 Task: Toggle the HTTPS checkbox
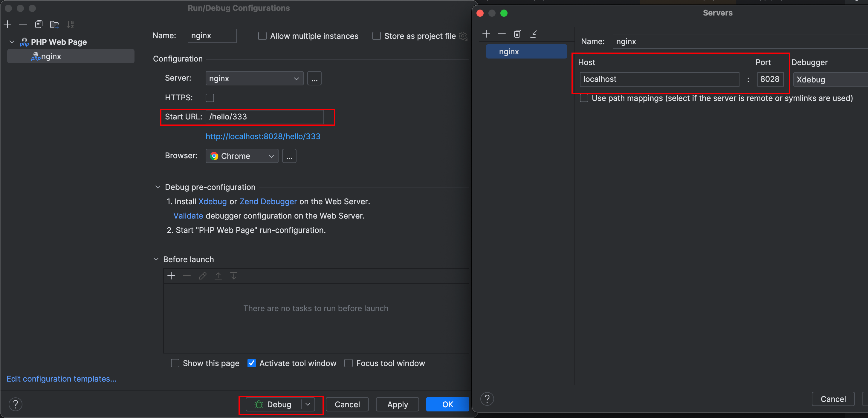[x=210, y=98]
